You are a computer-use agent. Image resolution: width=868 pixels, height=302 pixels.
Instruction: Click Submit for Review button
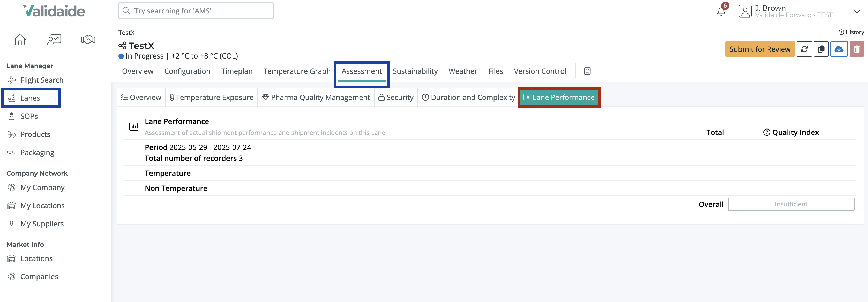pos(760,49)
